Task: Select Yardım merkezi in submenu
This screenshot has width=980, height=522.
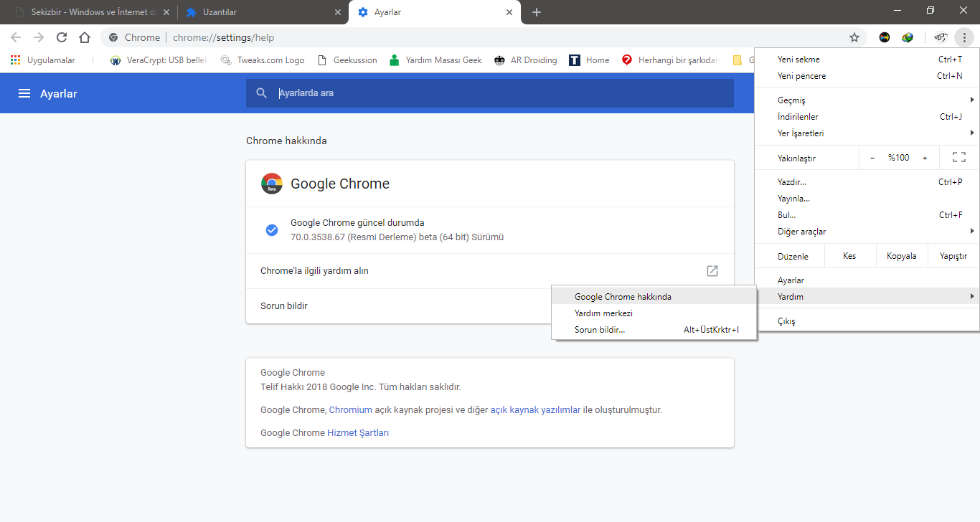Action: [654, 313]
